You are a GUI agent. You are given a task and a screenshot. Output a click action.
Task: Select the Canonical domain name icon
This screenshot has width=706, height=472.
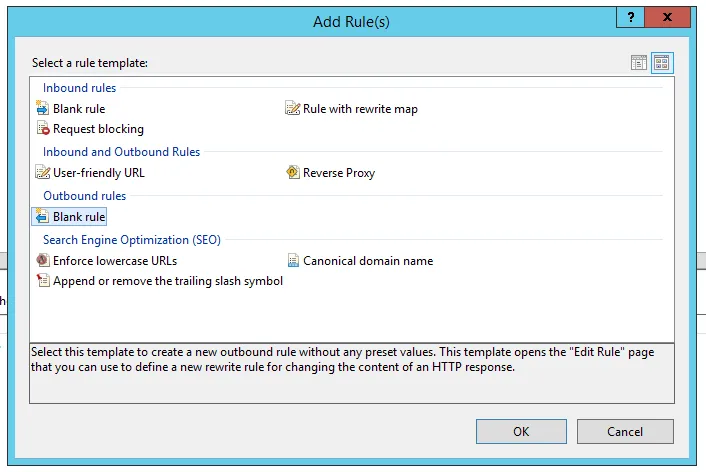click(293, 261)
